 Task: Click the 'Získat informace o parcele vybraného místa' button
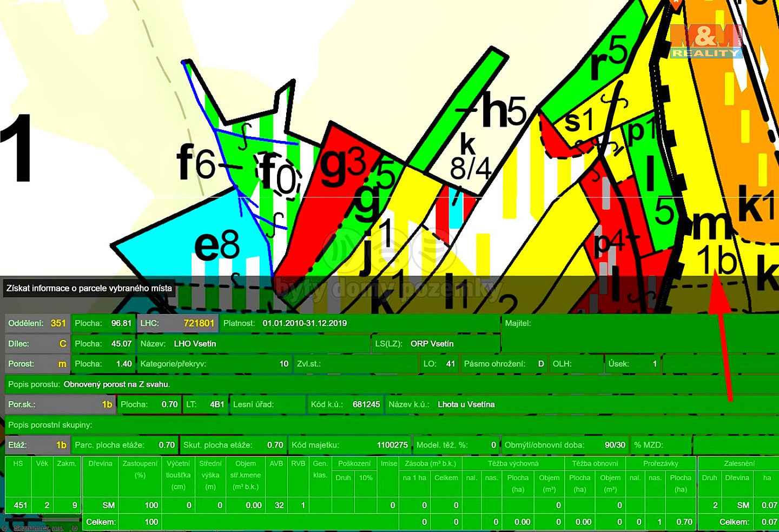pyautogui.click(x=89, y=288)
